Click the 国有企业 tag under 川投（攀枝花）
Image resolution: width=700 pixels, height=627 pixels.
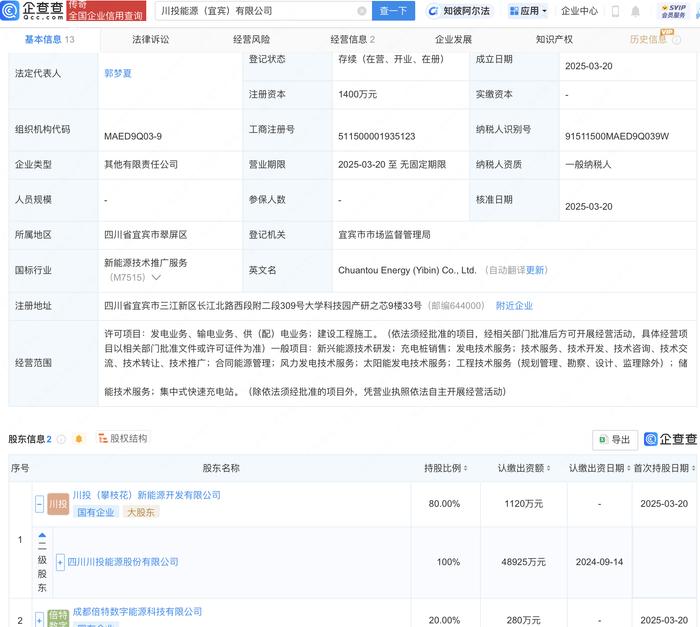point(96,513)
